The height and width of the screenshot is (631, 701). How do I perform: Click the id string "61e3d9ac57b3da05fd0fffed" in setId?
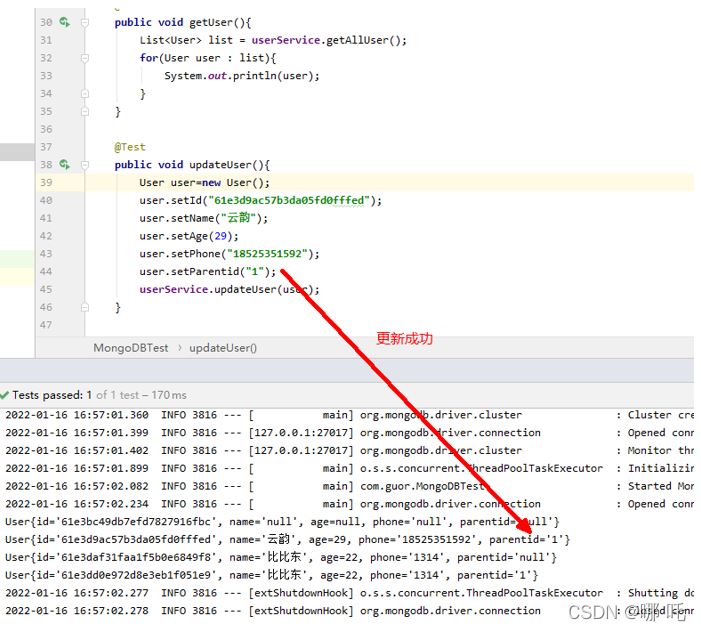289,200
